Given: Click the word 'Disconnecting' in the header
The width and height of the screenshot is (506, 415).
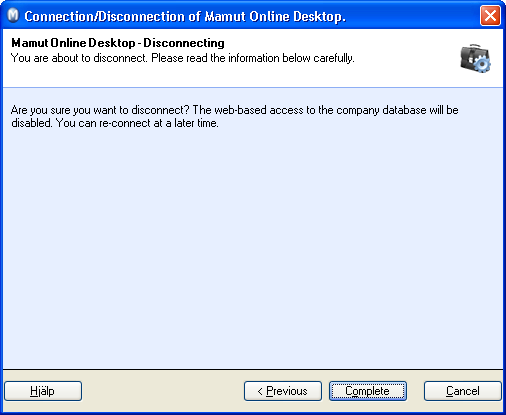Looking at the screenshot, I should click(184, 43).
